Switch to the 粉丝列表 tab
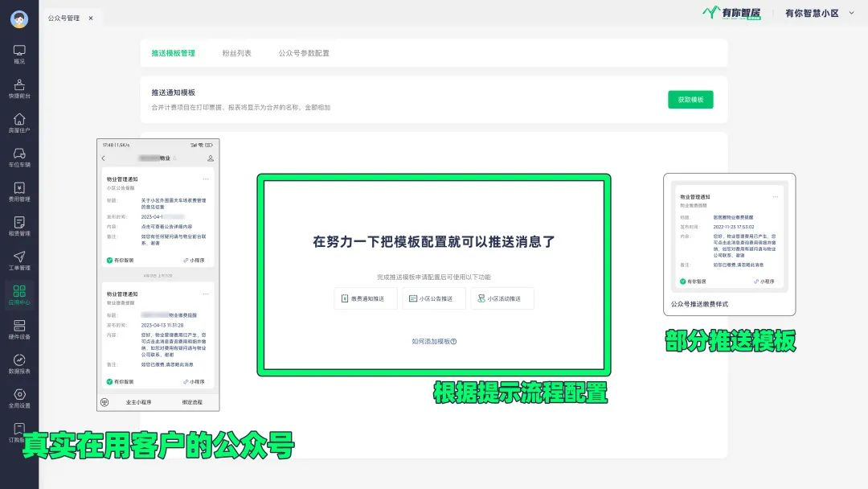The height and width of the screenshot is (489, 868). tap(237, 53)
